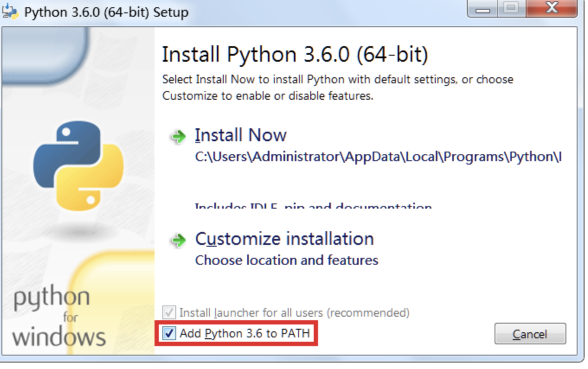
Task: Click 'Choose location and features' subtitle
Action: 286,260
